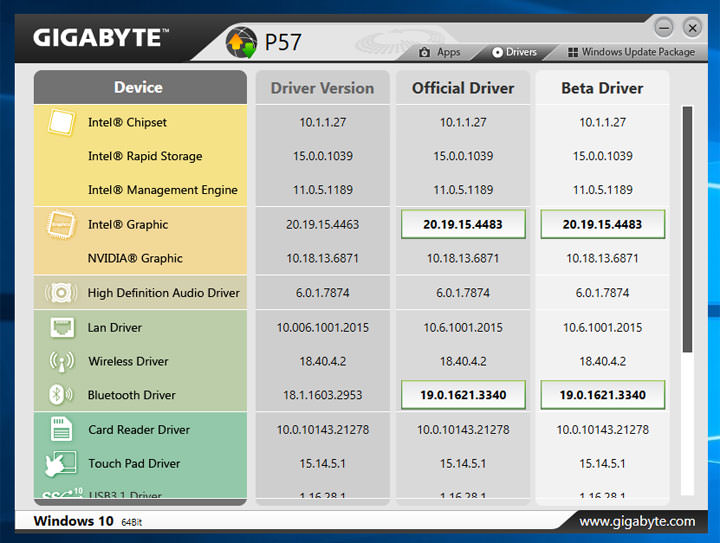The image size is (720, 543).
Task: Click the P57 smart update logo icon
Action: click(x=243, y=43)
